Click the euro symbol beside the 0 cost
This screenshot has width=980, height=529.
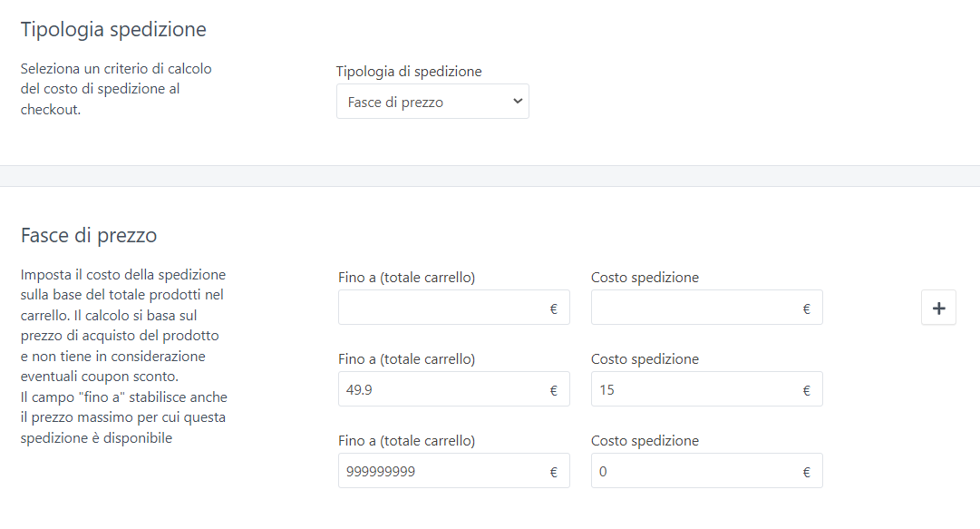[x=806, y=472]
